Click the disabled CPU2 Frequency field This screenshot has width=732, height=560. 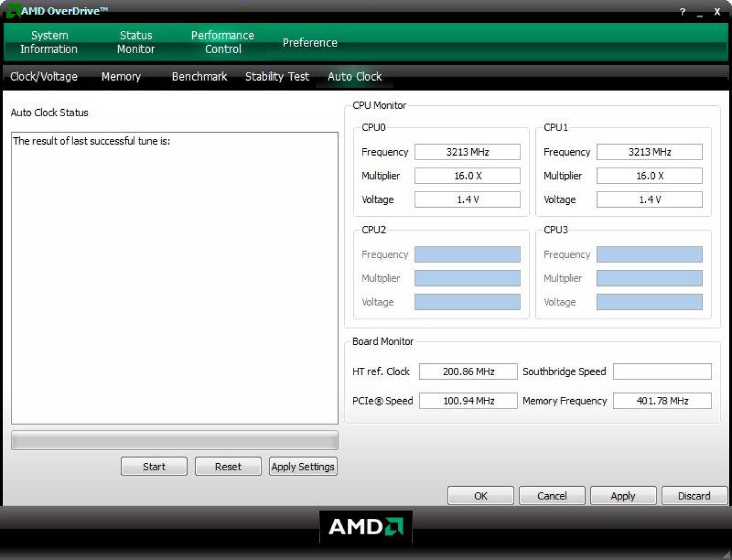[x=467, y=255]
